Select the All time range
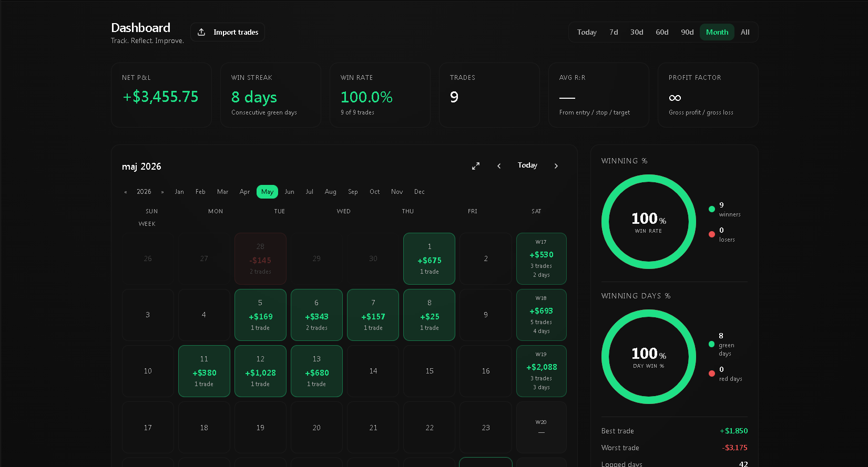The height and width of the screenshot is (467, 868). click(745, 32)
